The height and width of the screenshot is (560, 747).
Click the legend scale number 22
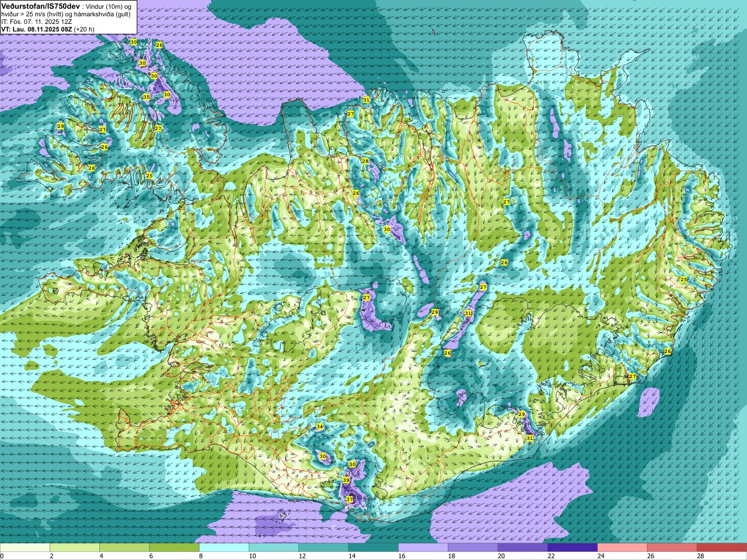(551, 556)
